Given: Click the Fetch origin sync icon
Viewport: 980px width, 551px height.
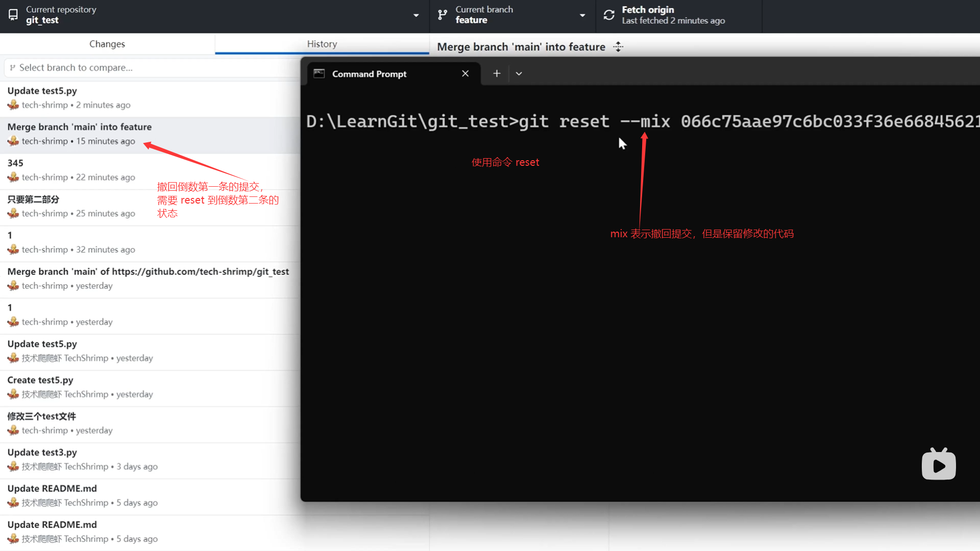Looking at the screenshot, I should 609,15.
